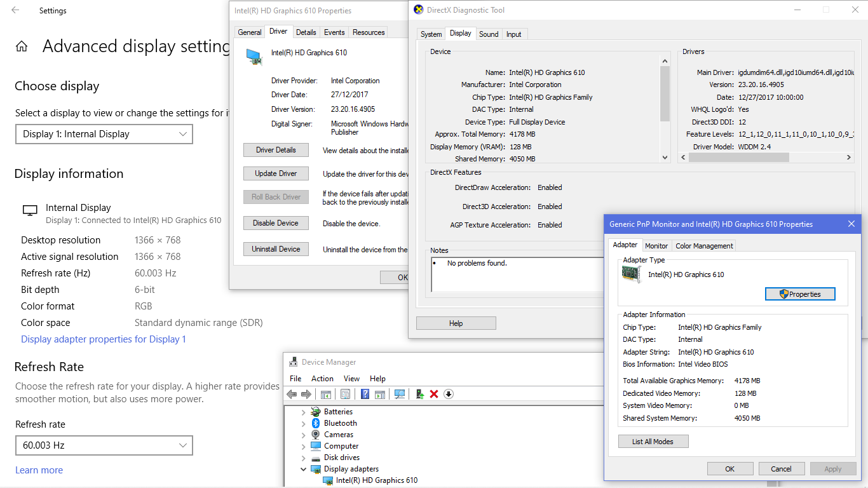Select Intel(R) HD Graphics 610 in device tree

tap(376, 480)
